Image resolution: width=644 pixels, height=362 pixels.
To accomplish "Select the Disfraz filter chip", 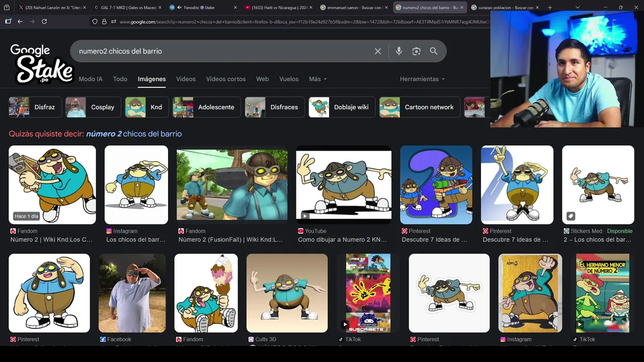I will pos(35,107).
